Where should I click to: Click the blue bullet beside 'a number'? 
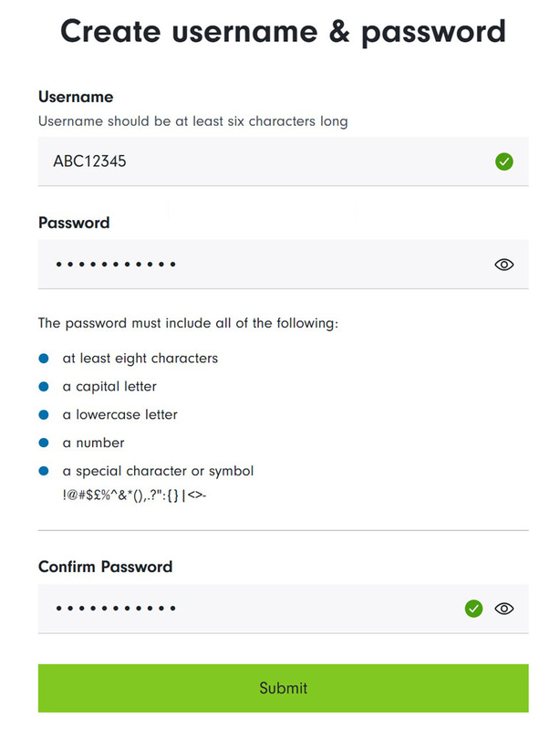(43, 443)
